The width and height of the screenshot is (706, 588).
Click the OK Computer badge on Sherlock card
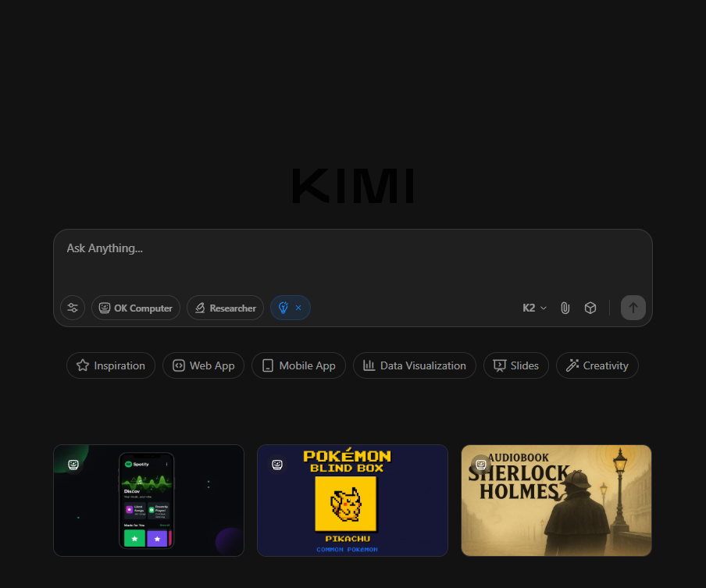481,464
